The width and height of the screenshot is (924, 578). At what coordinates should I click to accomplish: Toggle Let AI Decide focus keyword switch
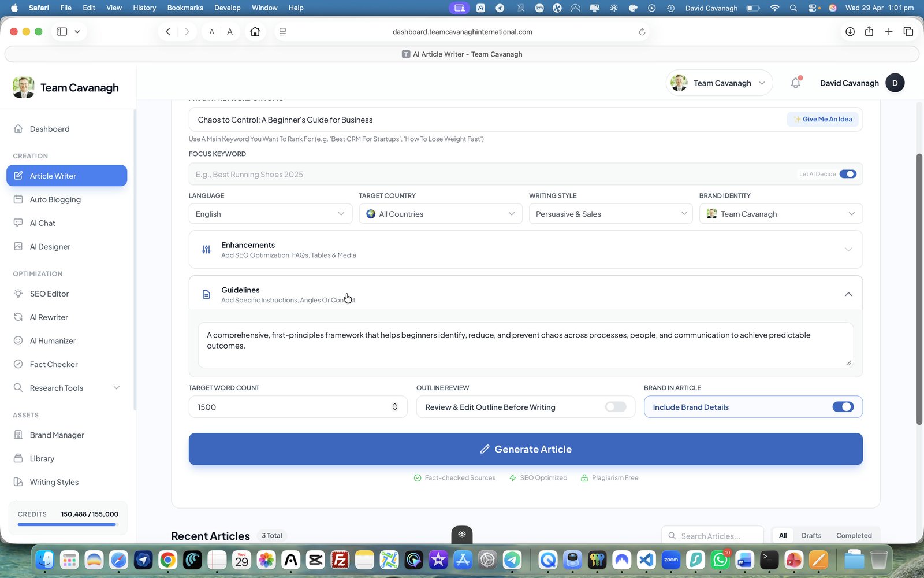click(x=848, y=174)
